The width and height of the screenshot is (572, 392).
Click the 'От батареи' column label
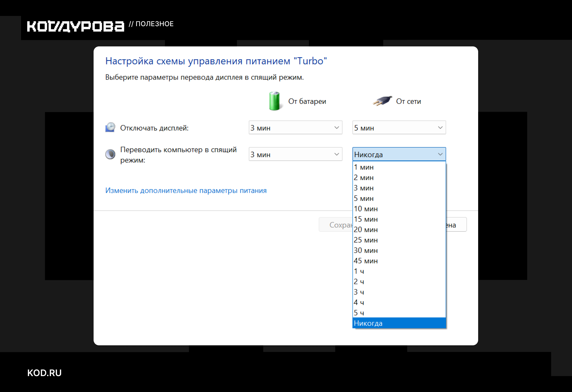click(307, 101)
